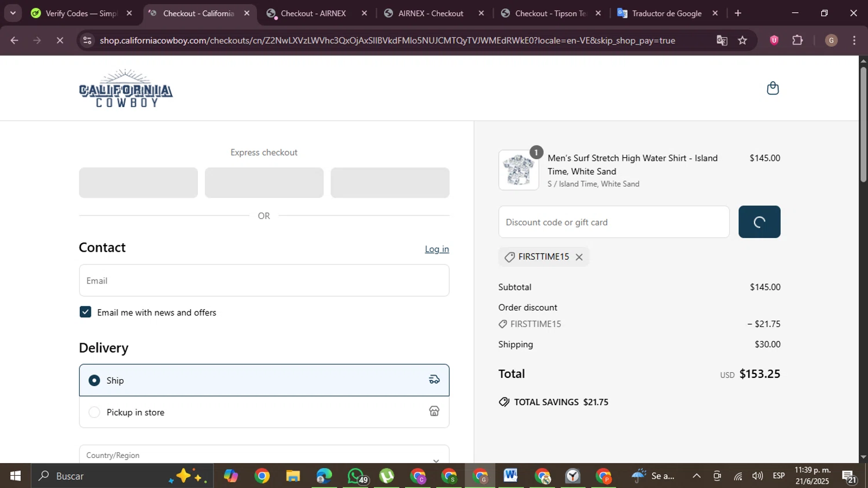Open the Chrome profile avatar
The width and height of the screenshot is (868, 488).
pos(831,41)
